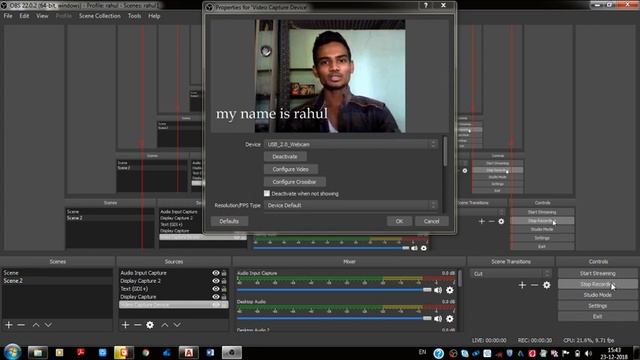The height and width of the screenshot is (360, 640).
Task: Add a new scene with plus icon
Action: (x=9, y=325)
